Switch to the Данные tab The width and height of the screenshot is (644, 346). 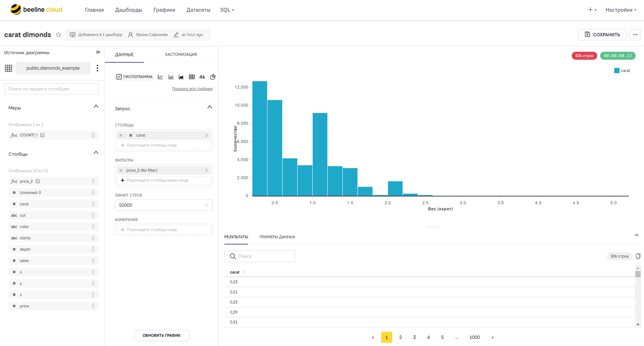tap(124, 55)
